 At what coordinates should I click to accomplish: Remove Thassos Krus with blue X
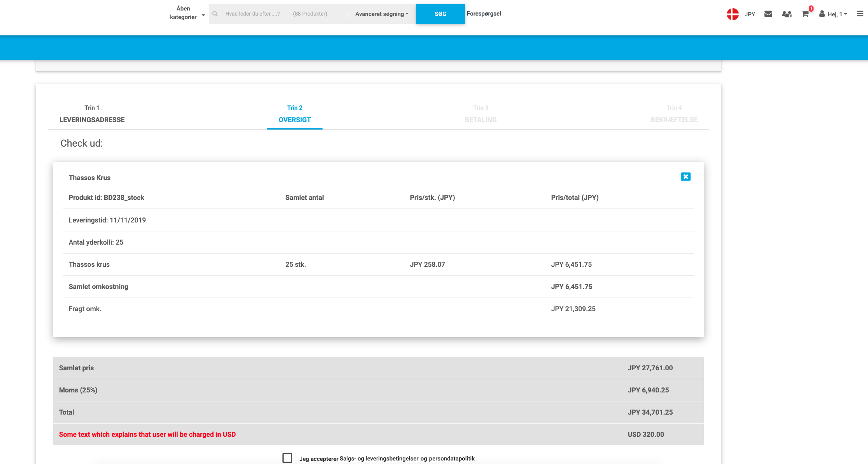(x=686, y=177)
